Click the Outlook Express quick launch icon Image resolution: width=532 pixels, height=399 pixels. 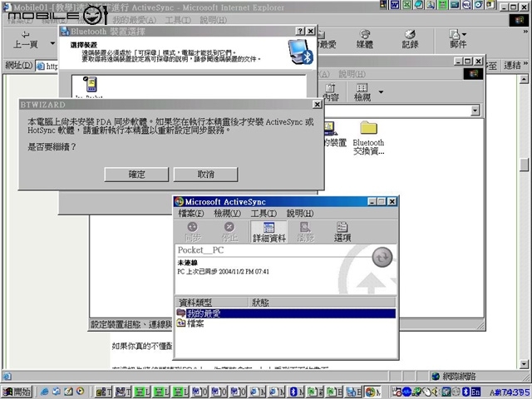pos(57,392)
